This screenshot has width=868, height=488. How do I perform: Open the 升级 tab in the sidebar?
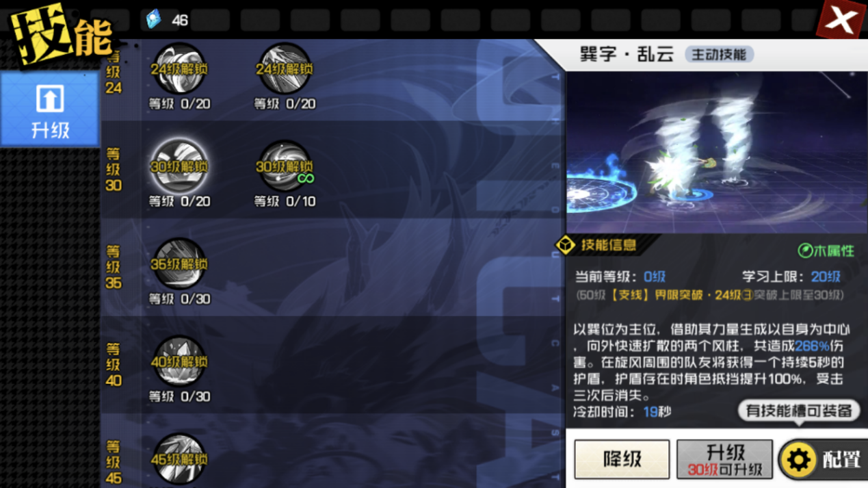click(50, 110)
